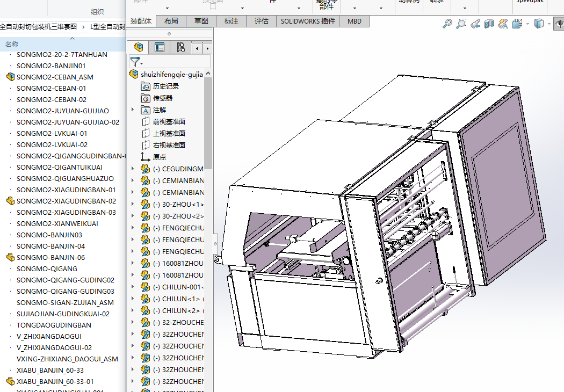The width and height of the screenshot is (564, 392).
Task: Select 前视基准面 plane in the tree
Action: tap(169, 121)
